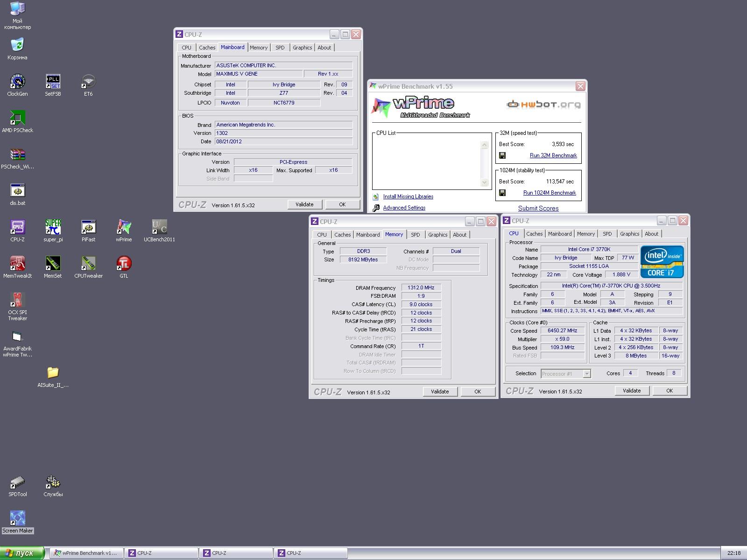This screenshot has height=560, width=747.
Task: Open Advanced Settings link in wPrime
Action: click(x=404, y=208)
